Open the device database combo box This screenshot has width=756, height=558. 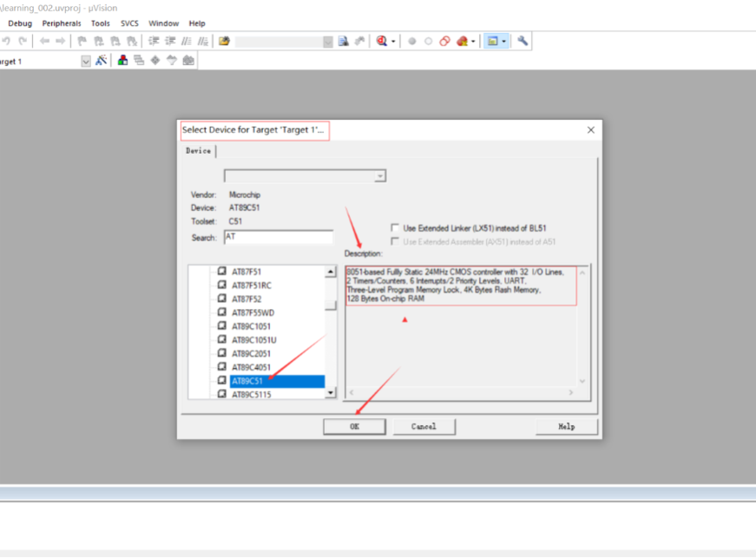tap(305, 176)
